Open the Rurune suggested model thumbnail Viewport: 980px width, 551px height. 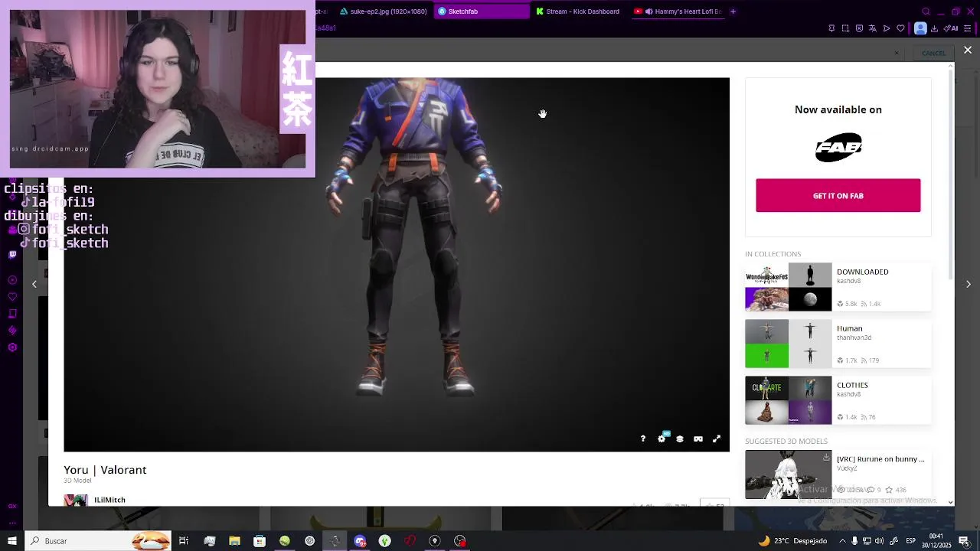click(x=789, y=474)
